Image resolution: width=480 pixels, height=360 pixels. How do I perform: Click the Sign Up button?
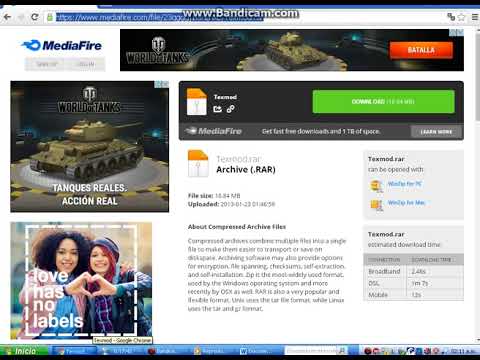[45, 64]
